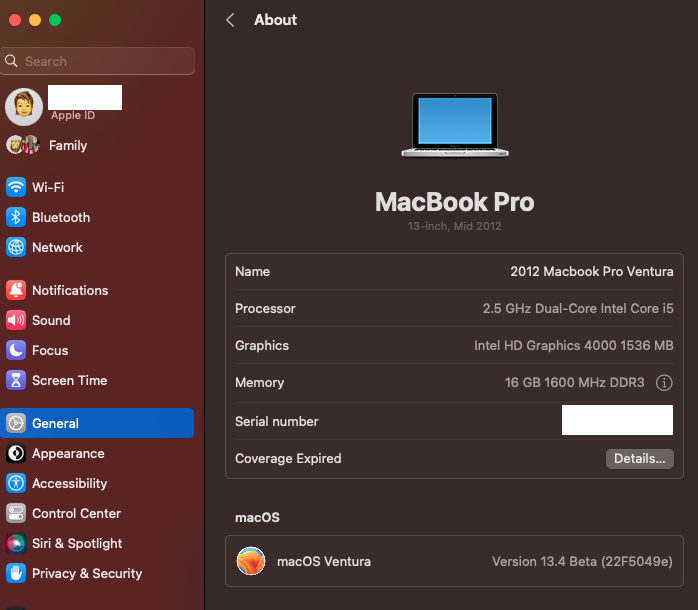Click the '13-inch, Mid 2012' subtitle

point(455,226)
